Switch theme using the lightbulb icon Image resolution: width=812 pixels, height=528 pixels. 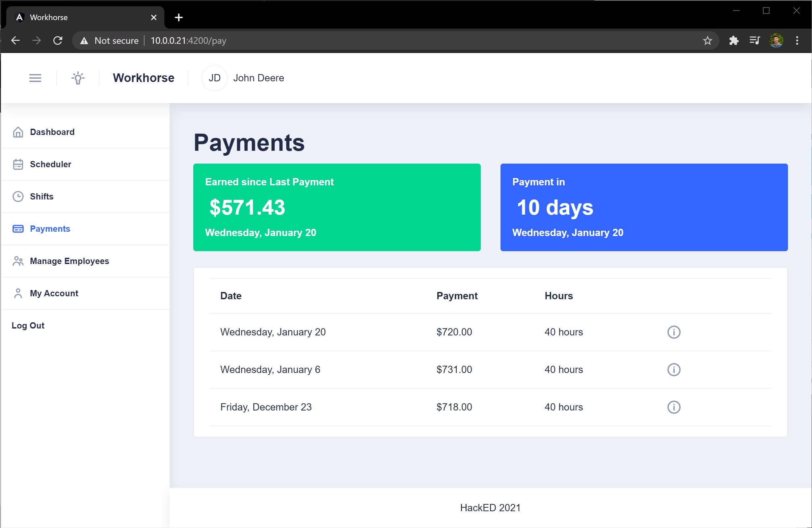[78, 78]
